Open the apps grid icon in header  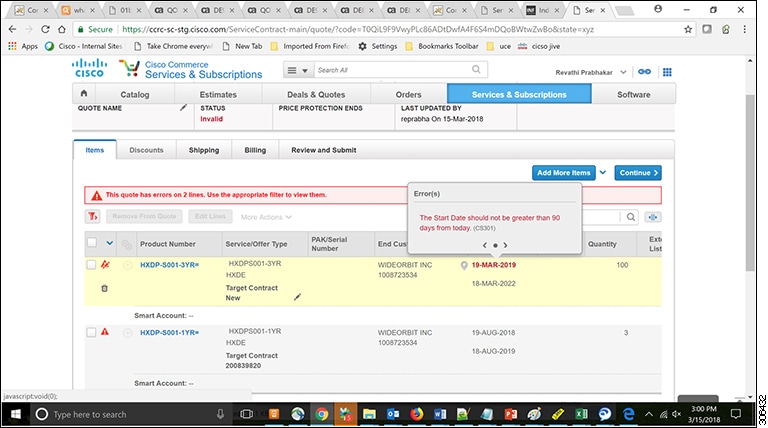(667, 72)
